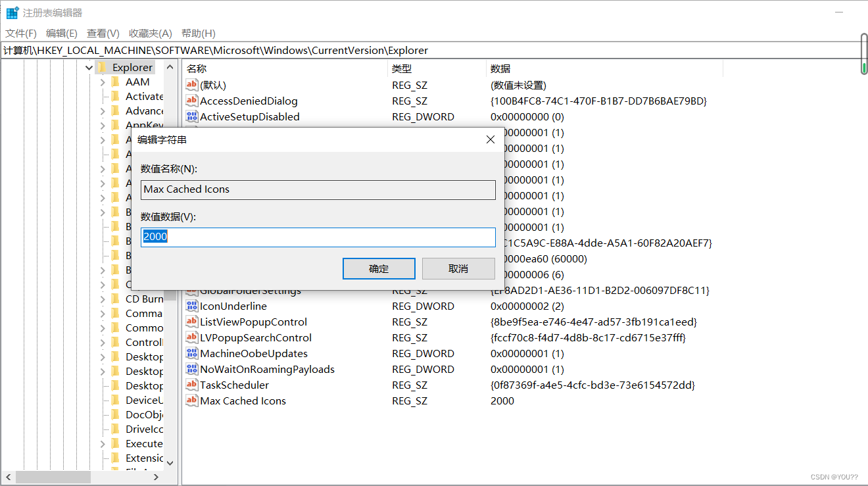The image size is (868, 486).
Task: Expand the Execute key
Action: 103,444
